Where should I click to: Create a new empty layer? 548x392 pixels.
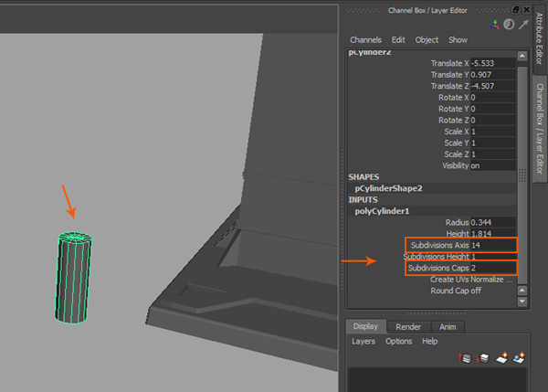501,357
